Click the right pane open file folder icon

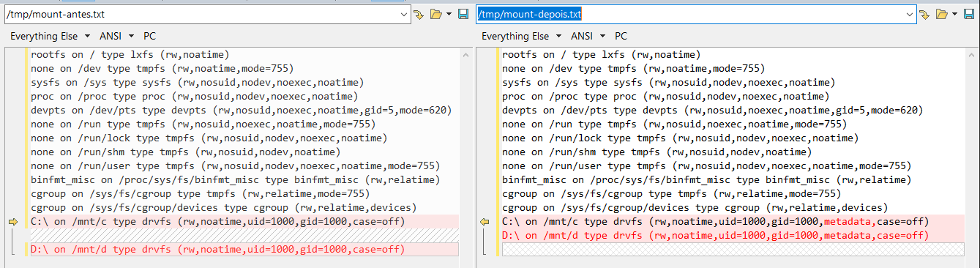(943, 14)
